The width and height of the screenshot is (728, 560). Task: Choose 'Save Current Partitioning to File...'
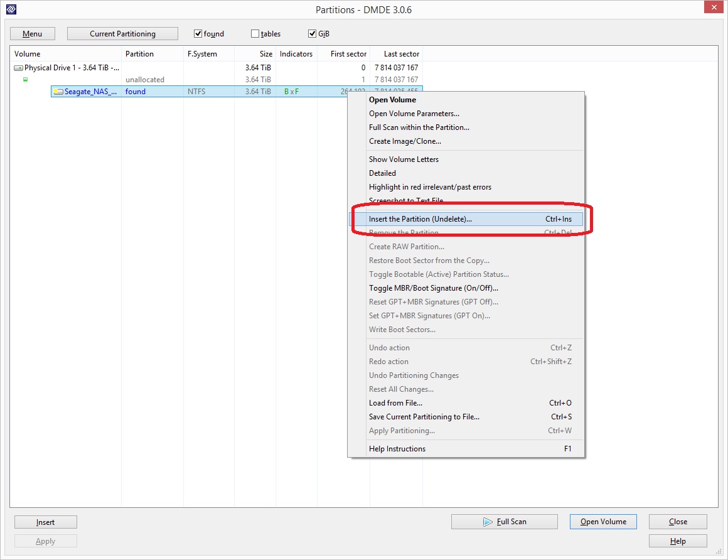click(x=466, y=417)
